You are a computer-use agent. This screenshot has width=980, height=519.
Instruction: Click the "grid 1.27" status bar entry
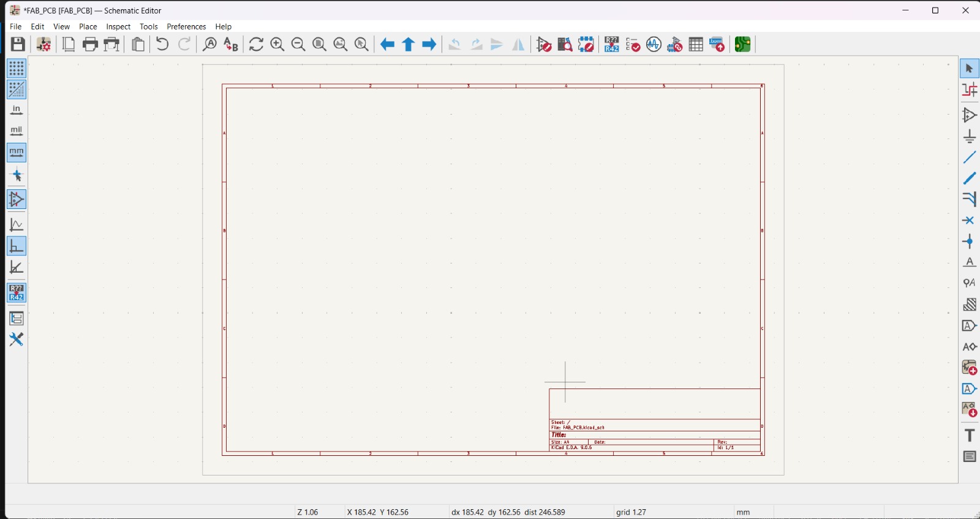tap(631, 512)
